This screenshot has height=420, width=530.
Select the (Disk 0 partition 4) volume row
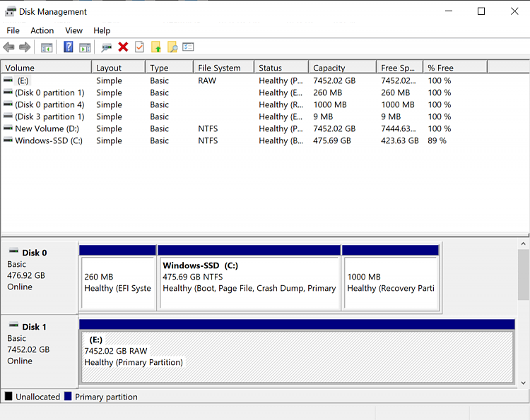pos(243,104)
